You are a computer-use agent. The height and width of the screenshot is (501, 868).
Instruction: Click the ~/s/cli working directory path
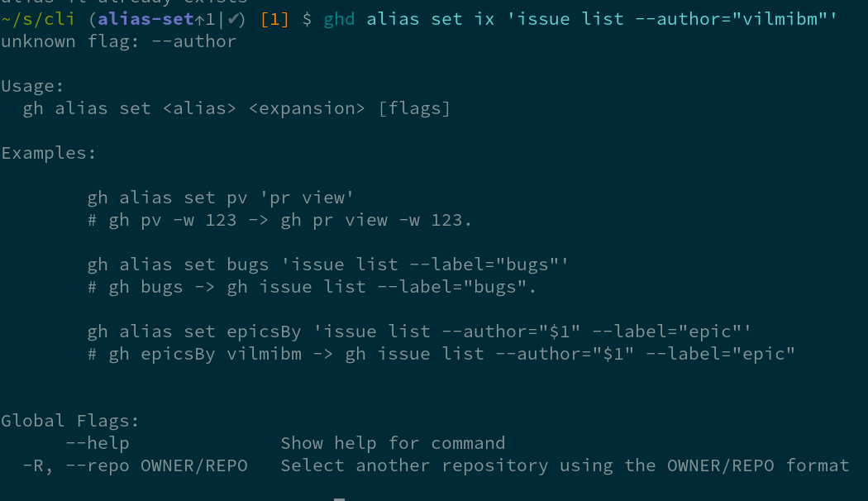coord(38,19)
